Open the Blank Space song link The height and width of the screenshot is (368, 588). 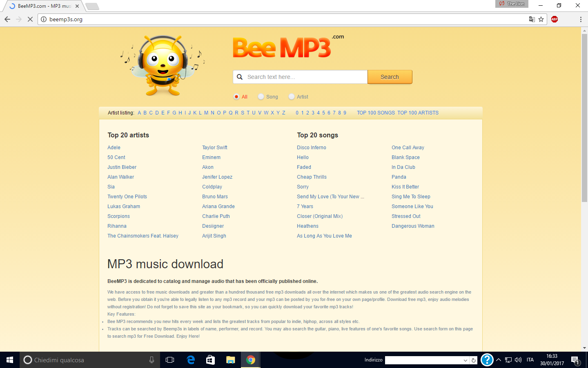coord(405,157)
